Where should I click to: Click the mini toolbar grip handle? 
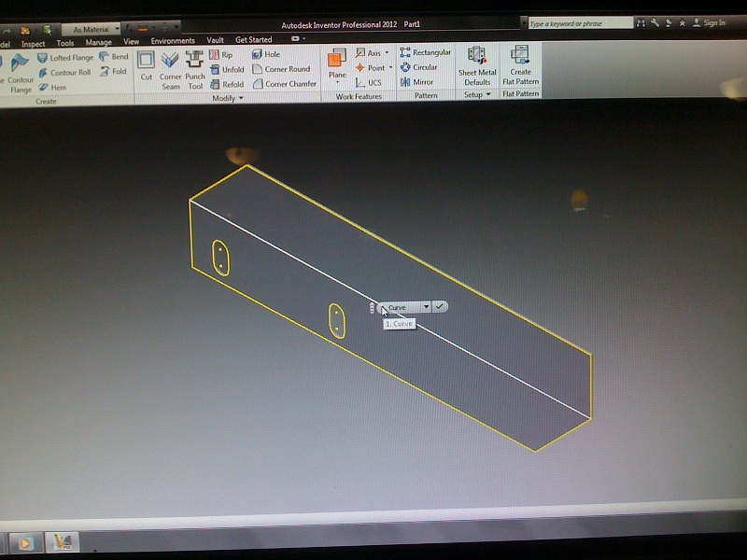pyautogui.click(x=372, y=308)
